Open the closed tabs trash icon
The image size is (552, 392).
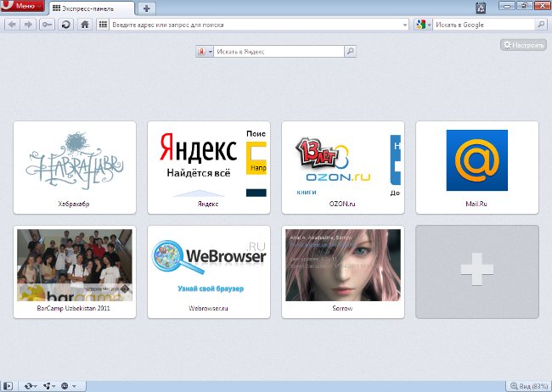point(481,8)
